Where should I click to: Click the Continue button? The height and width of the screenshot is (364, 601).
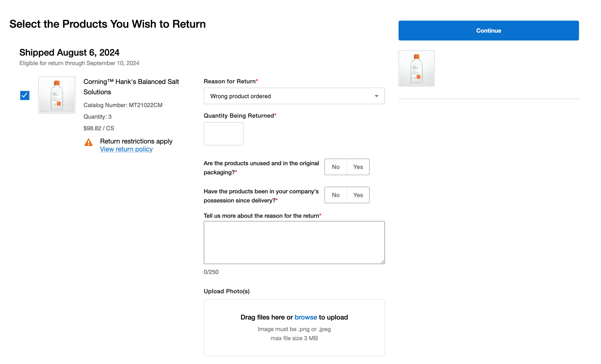(488, 30)
